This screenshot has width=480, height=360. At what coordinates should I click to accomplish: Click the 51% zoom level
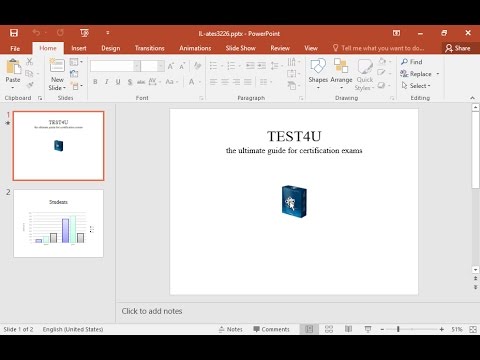click(x=457, y=329)
